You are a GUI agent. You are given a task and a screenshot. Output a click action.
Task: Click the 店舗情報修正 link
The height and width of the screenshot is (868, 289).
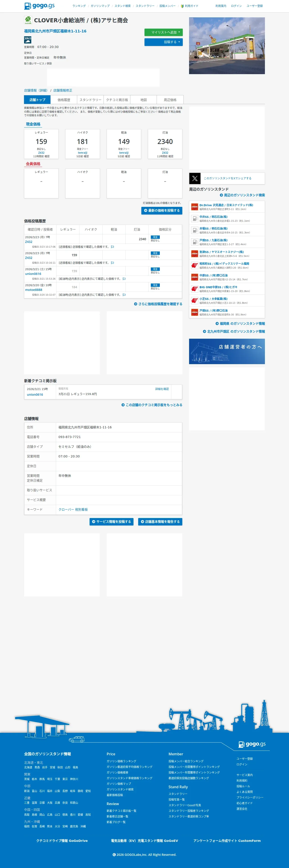point(63,91)
